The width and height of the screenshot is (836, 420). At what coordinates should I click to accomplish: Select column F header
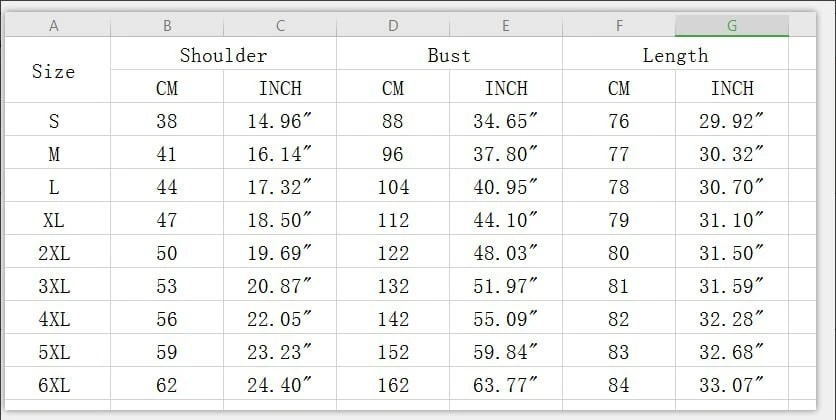tap(619, 26)
